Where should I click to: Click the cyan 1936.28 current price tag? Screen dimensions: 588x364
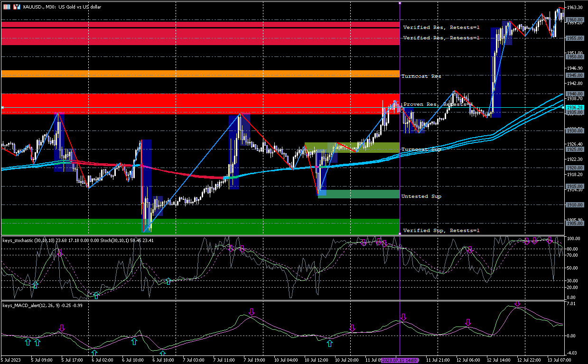click(574, 108)
